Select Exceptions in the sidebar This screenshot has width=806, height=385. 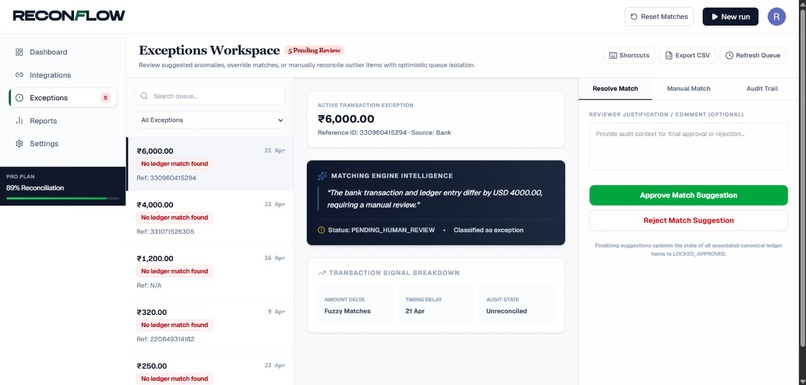(63, 98)
